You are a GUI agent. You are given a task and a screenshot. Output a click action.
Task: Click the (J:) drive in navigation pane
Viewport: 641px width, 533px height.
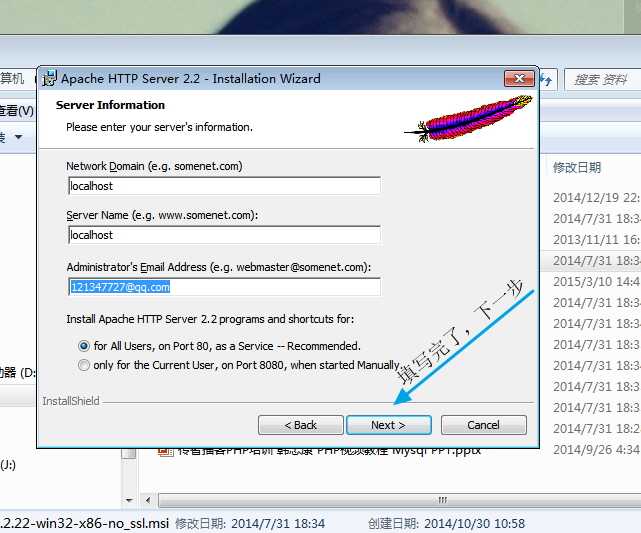8,465
